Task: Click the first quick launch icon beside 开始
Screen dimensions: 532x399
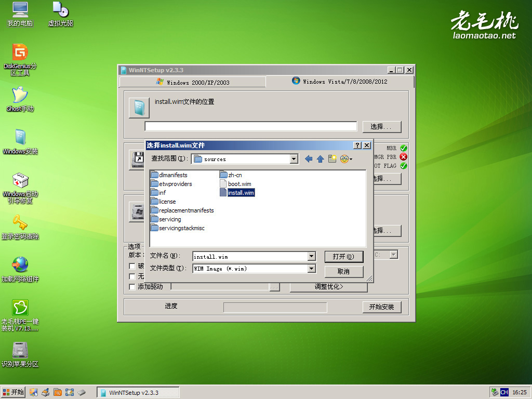Action: pyautogui.click(x=34, y=393)
